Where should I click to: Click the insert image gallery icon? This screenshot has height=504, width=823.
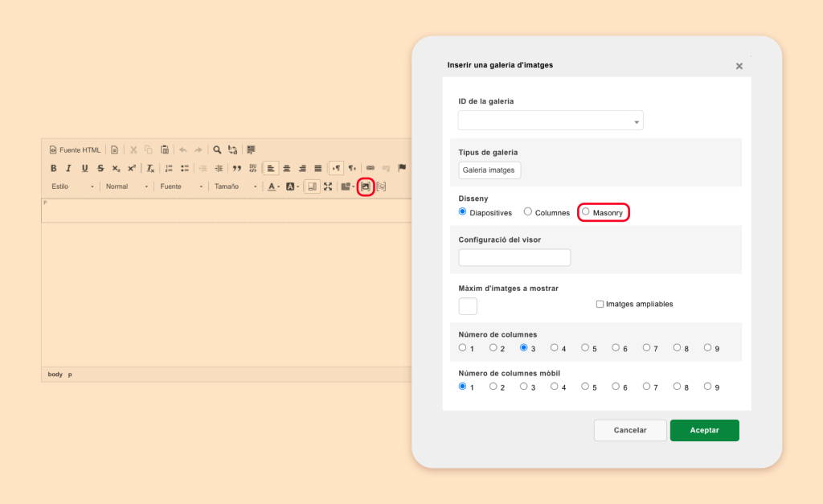click(x=366, y=186)
